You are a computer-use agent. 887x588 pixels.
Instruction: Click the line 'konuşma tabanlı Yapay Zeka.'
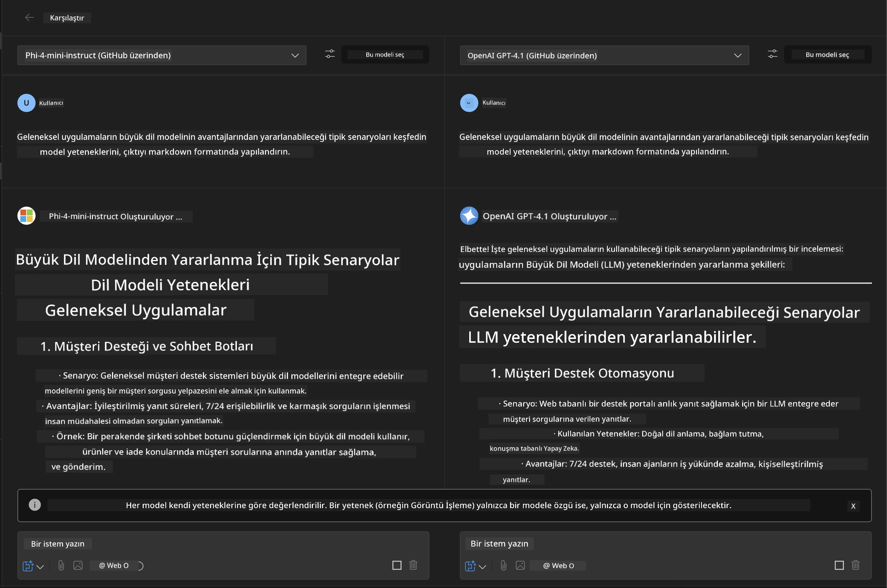pos(534,448)
